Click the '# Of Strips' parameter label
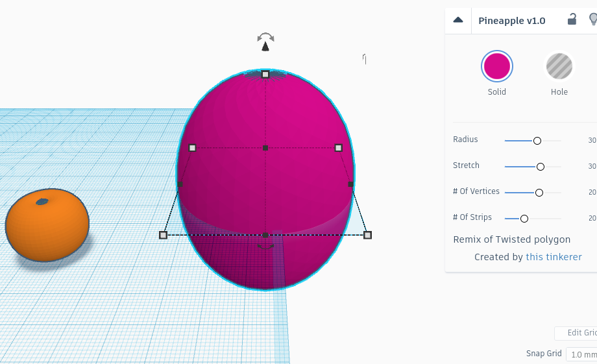The image size is (597, 364). [472, 217]
